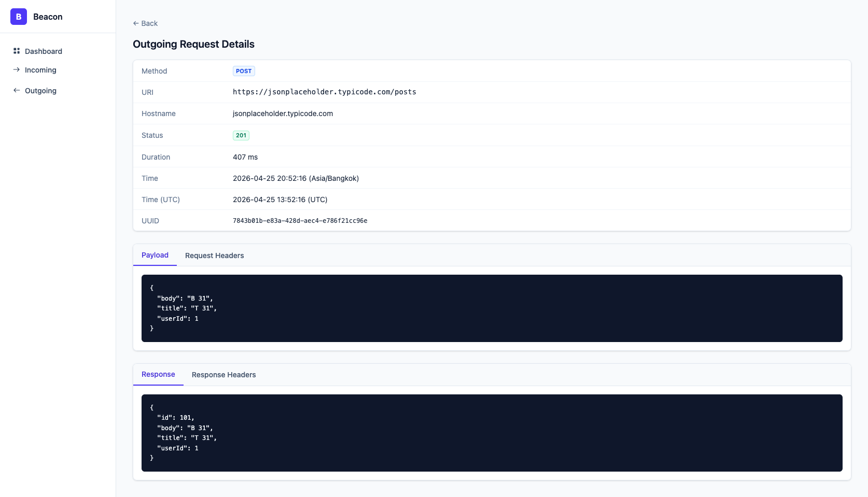This screenshot has height=497, width=868.
Task: Click inside the Response JSON code block
Action: tap(492, 433)
